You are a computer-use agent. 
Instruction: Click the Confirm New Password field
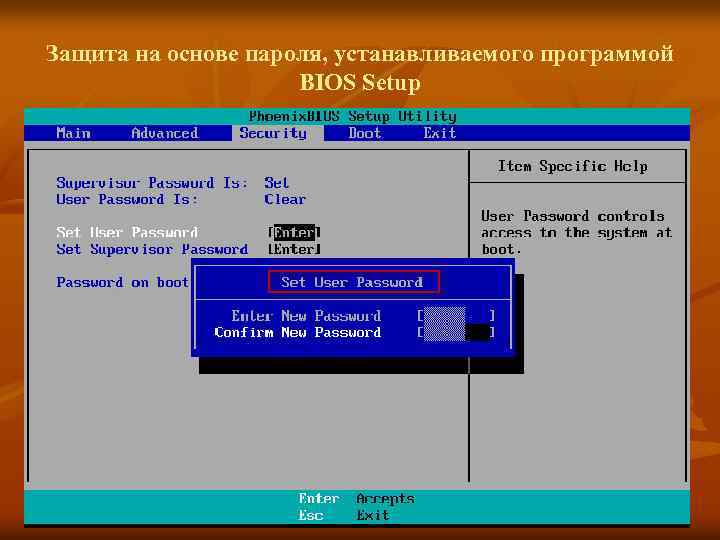(x=456, y=332)
